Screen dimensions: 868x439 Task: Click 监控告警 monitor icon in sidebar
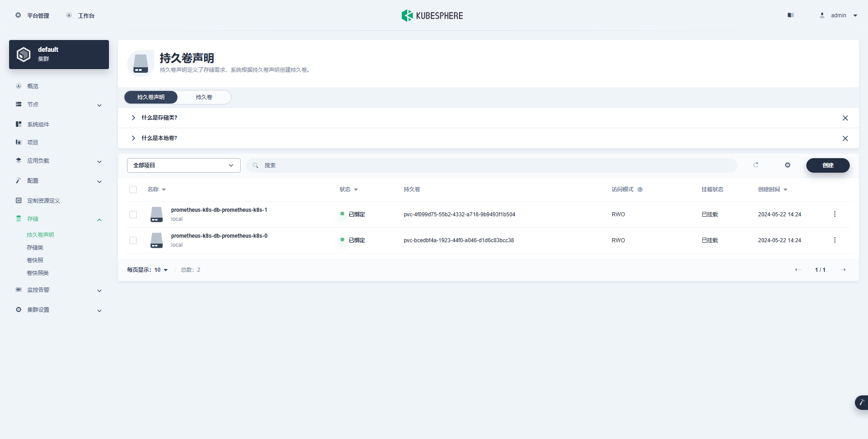point(19,289)
